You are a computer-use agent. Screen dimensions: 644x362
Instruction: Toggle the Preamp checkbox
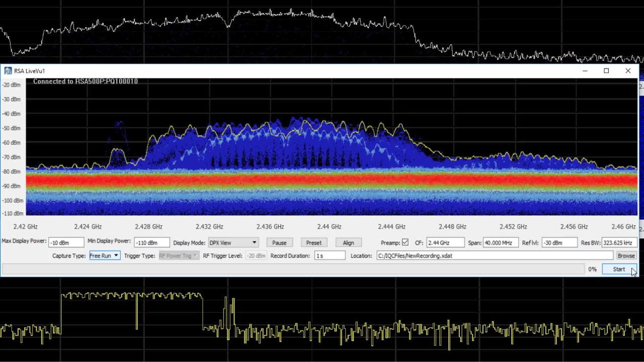point(405,242)
